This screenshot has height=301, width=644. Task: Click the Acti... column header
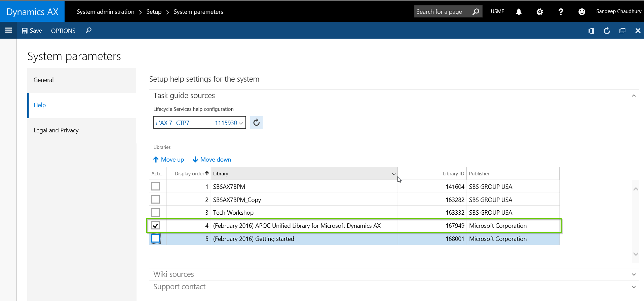click(157, 174)
